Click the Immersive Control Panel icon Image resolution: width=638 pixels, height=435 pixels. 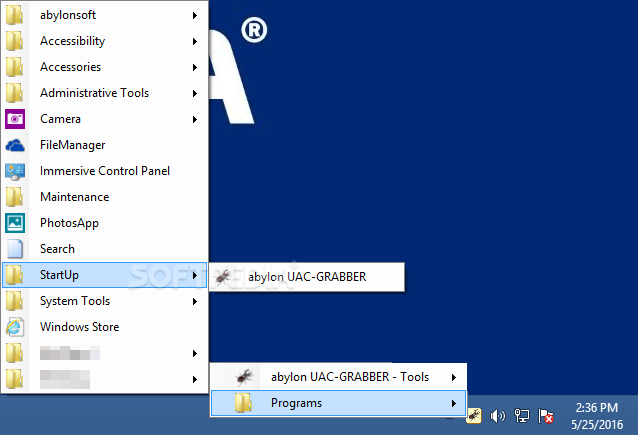pyautogui.click(x=15, y=171)
